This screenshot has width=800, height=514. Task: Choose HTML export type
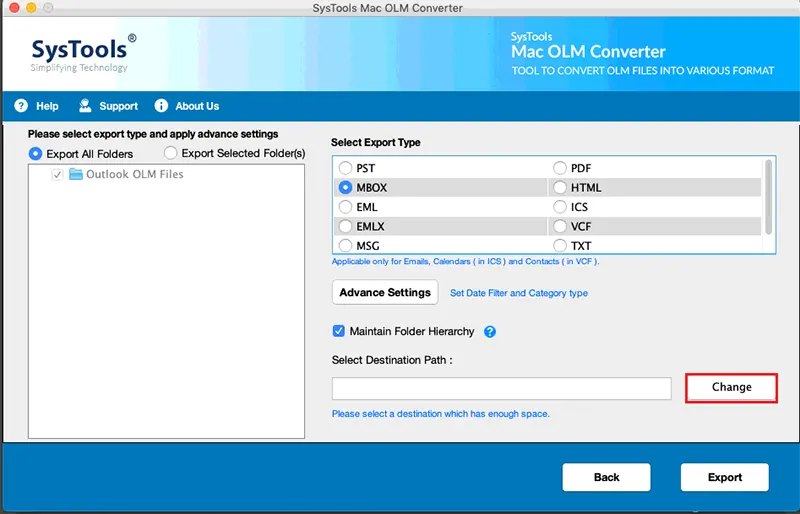560,187
